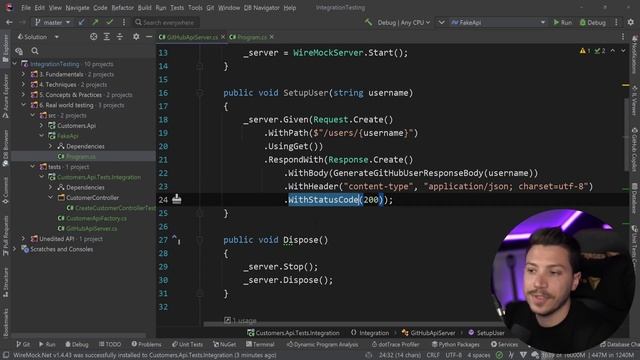Open the Terminal tool window
Image resolution: width=640 pixels, height=360 pixels.
coord(260,344)
